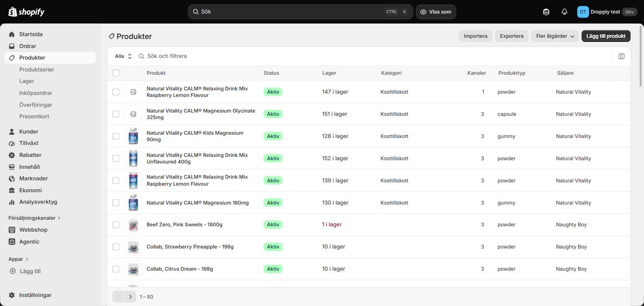This screenshot has width=644, height=306.
Task: Go to next page of products
Action: 130,297
